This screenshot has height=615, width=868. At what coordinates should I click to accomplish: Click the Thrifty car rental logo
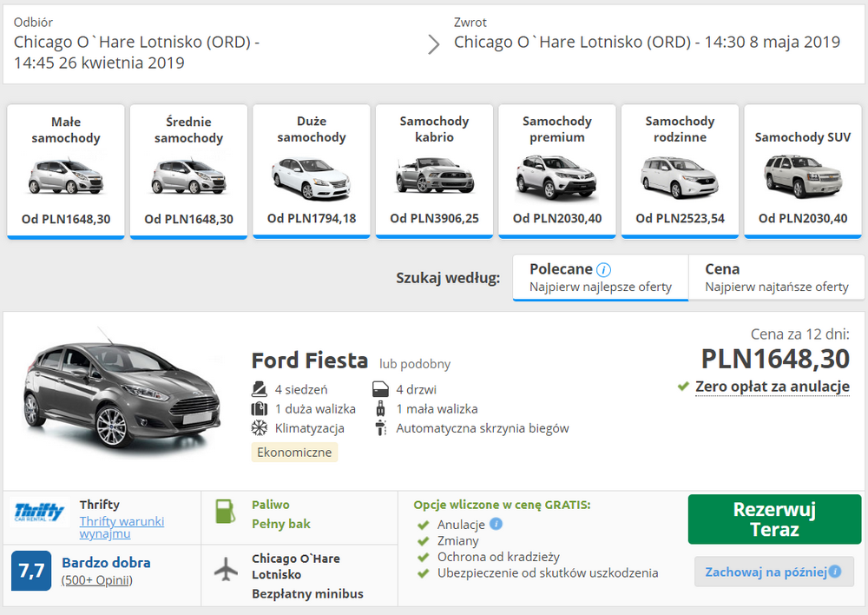click(40, 512)
